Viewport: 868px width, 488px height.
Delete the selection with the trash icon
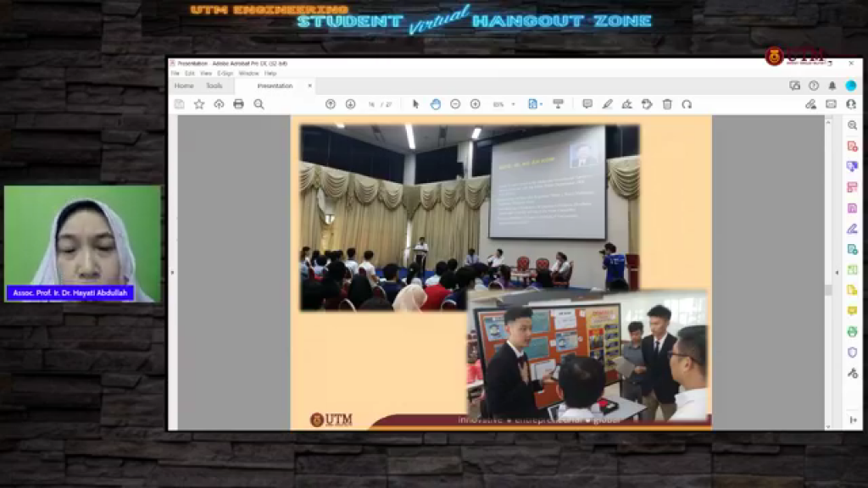click(667, 104)
